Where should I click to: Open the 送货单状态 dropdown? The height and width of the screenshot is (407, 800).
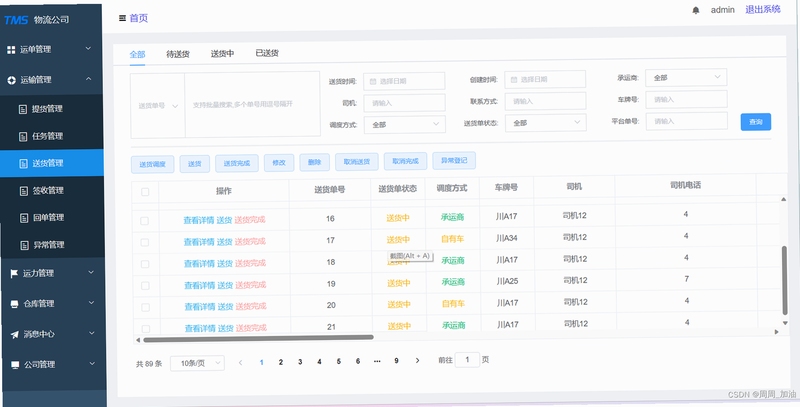545,123
